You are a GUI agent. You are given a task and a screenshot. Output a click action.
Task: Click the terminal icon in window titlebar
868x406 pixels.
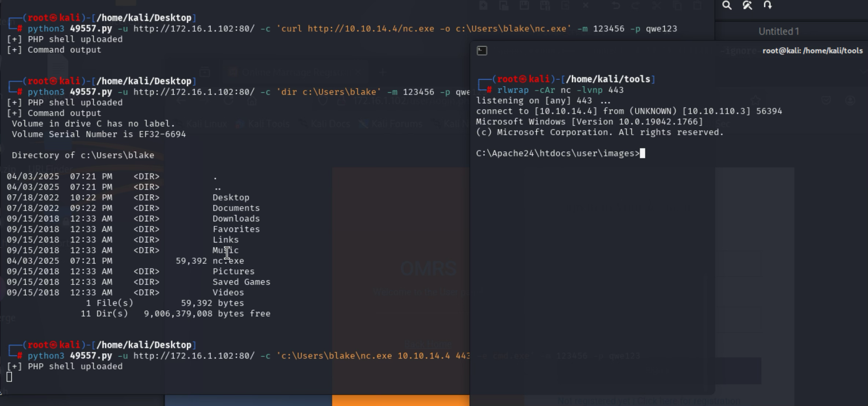482,51
